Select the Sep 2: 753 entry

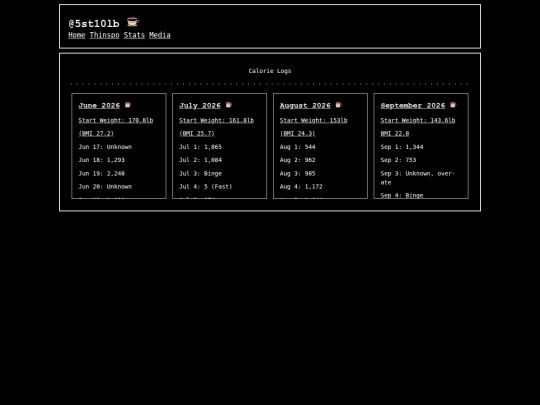coord(398,160)
